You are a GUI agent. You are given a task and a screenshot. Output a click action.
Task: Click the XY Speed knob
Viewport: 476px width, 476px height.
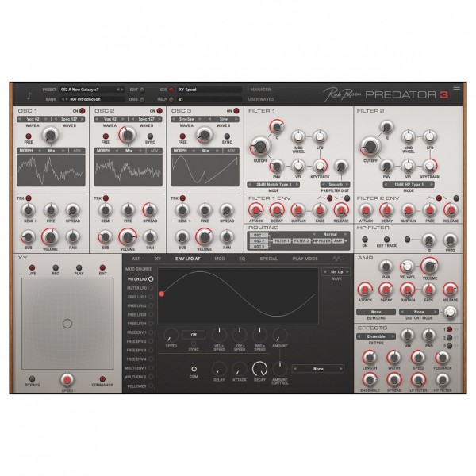coord(67,380)
